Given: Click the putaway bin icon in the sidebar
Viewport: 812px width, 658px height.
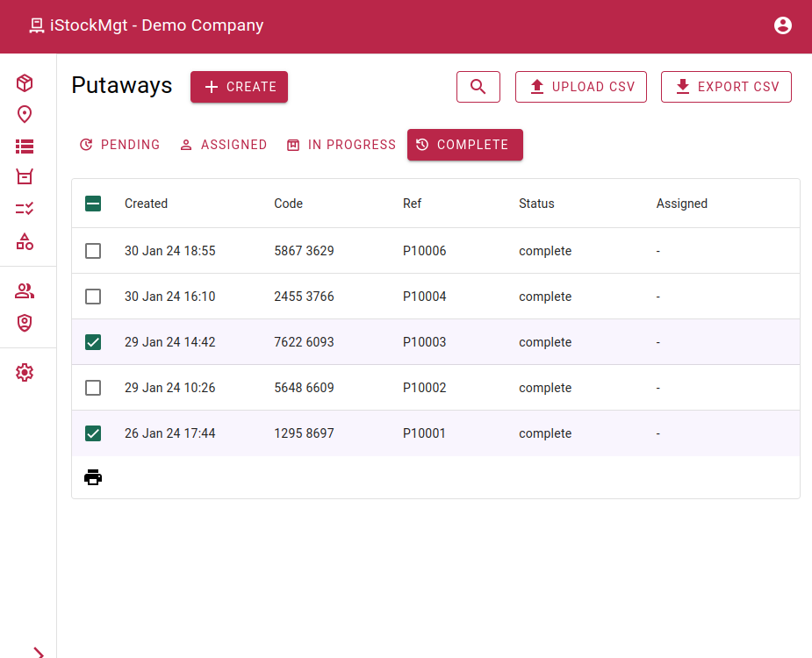Looking at the screenshot, I should click(x=24, y=176).
